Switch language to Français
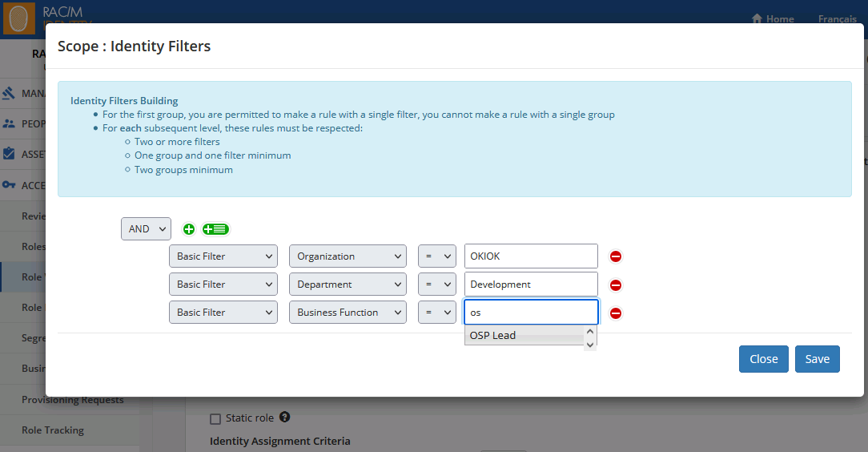868x452 pixels. point(837,19)
